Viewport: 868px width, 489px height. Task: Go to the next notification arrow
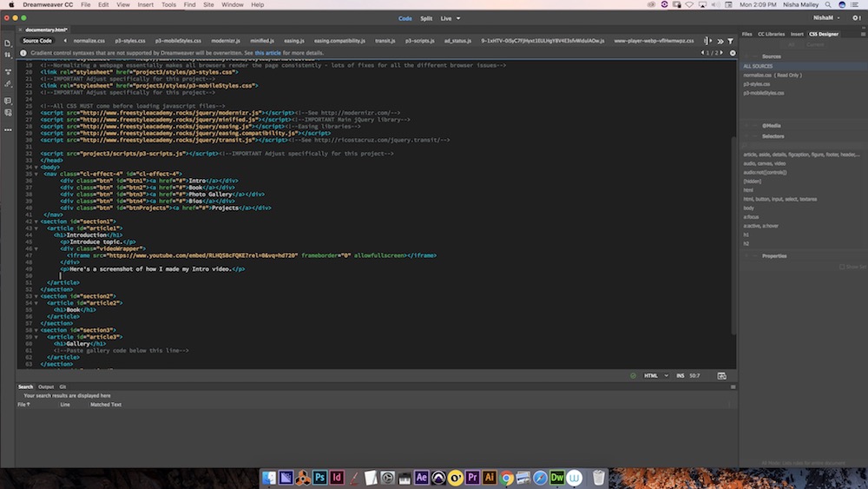(720, 53)
